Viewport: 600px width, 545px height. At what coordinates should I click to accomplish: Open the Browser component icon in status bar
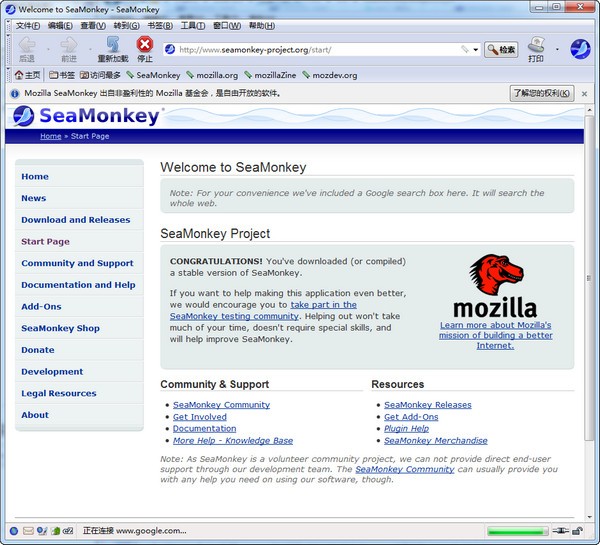pos(14,531)
